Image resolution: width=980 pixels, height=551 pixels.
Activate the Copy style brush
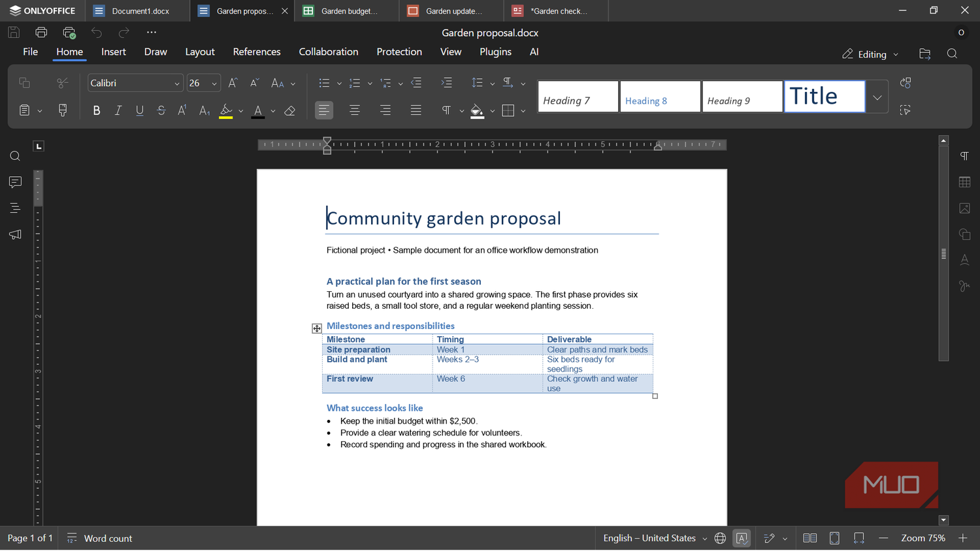tap(63, 110)
